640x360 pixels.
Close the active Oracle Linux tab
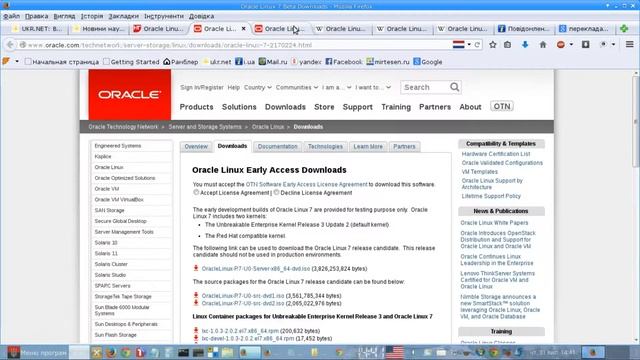click(244, 29)
